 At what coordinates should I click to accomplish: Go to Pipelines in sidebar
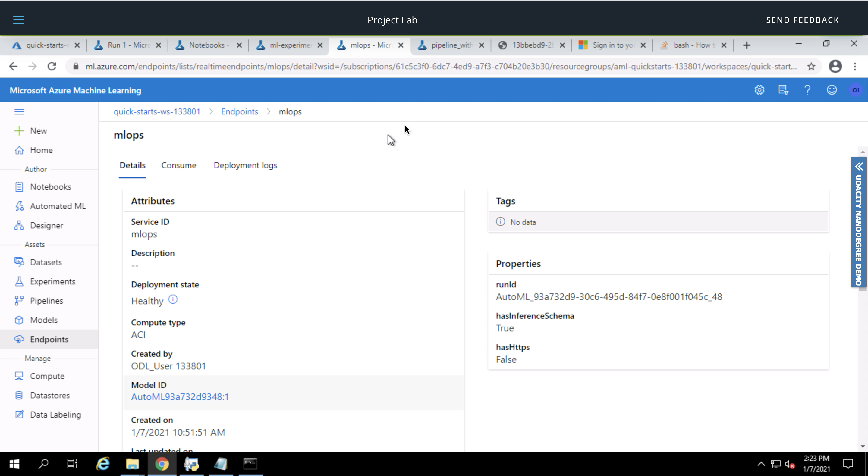click(46, 300)
